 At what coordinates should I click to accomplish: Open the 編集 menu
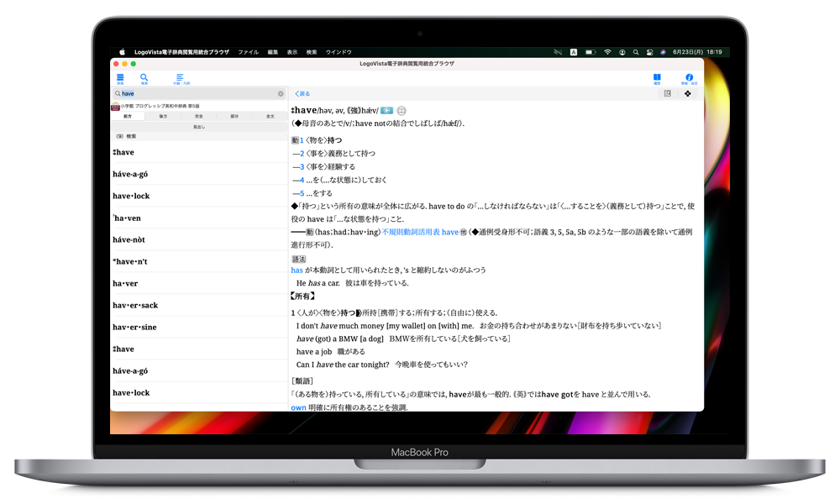coord(273,52)
